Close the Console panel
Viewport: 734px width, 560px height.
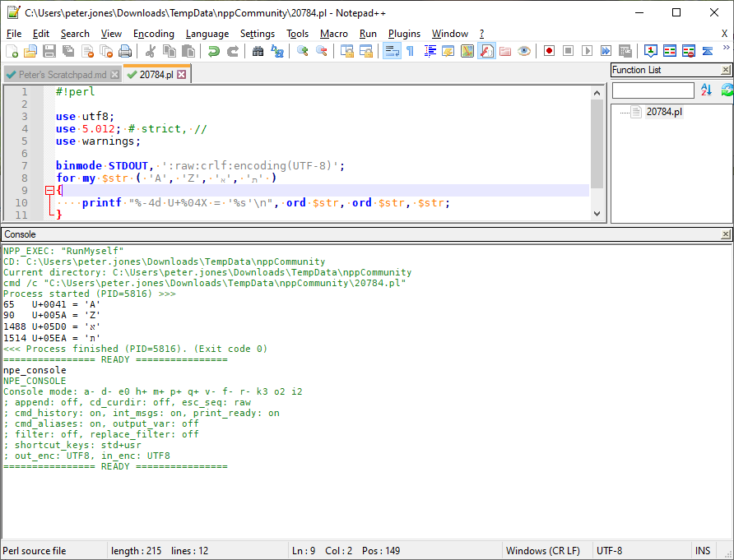click(x=726, y=234)
